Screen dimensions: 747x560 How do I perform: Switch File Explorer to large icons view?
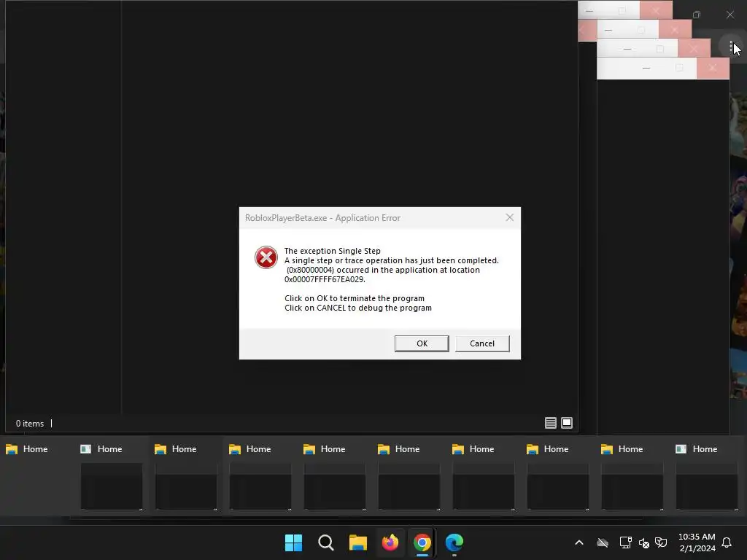coord(566,423)
